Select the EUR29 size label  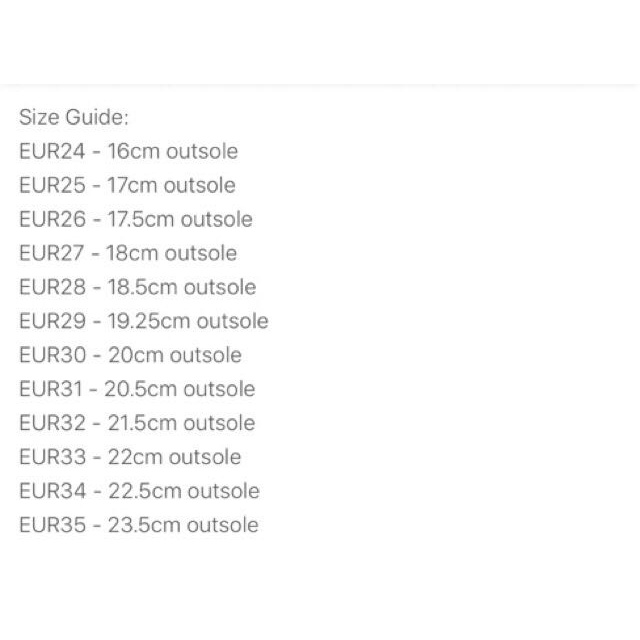click(x=52, y=322)
